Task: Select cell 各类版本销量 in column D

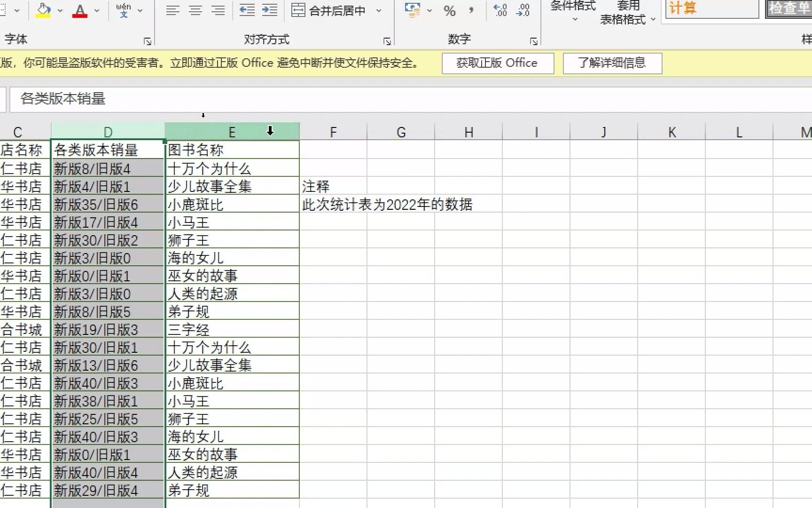Action: 108,150
